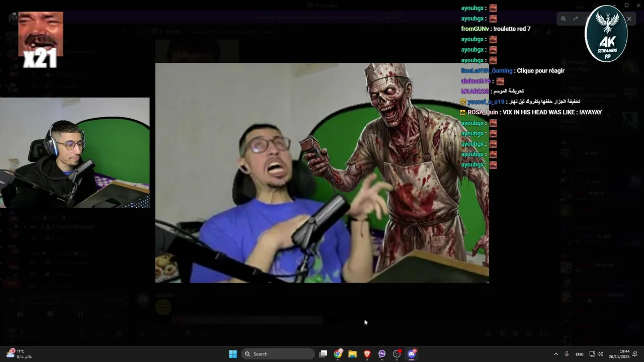Open Discord from the taskbar

[412, 354]
